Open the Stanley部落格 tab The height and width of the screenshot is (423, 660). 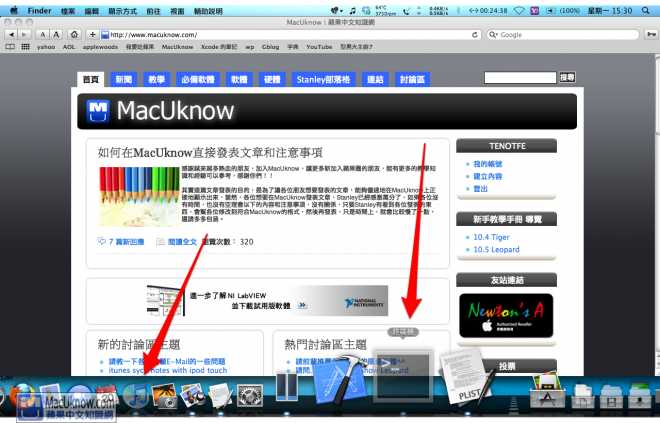pyautogui.click(x=323, y=79)
